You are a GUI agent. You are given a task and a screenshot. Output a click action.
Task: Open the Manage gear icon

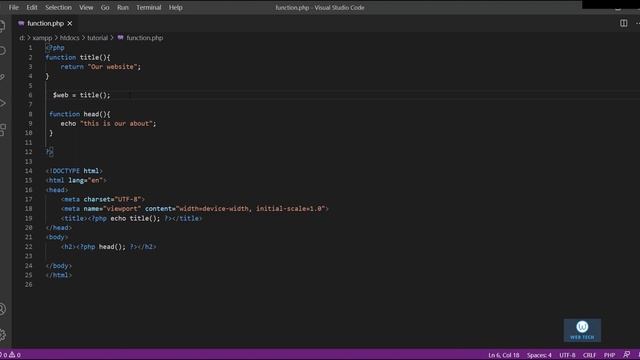pos(2,335)
